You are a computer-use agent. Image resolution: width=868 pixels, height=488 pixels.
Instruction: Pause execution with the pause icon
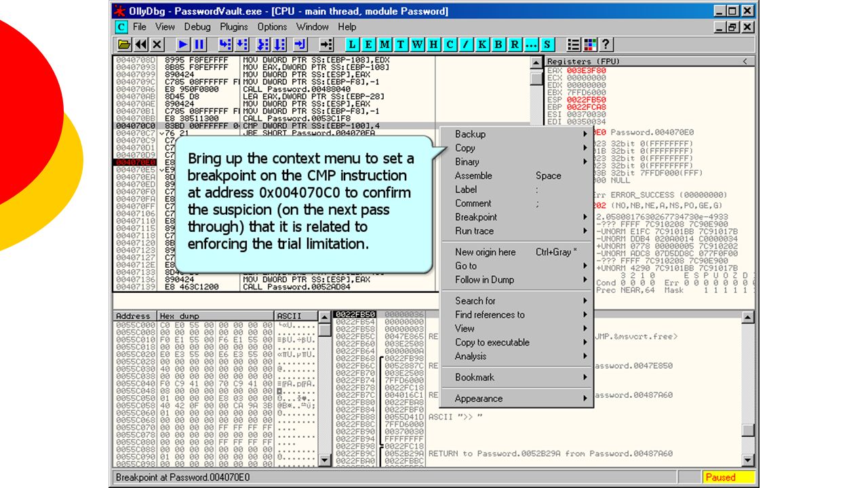point(199,45)
